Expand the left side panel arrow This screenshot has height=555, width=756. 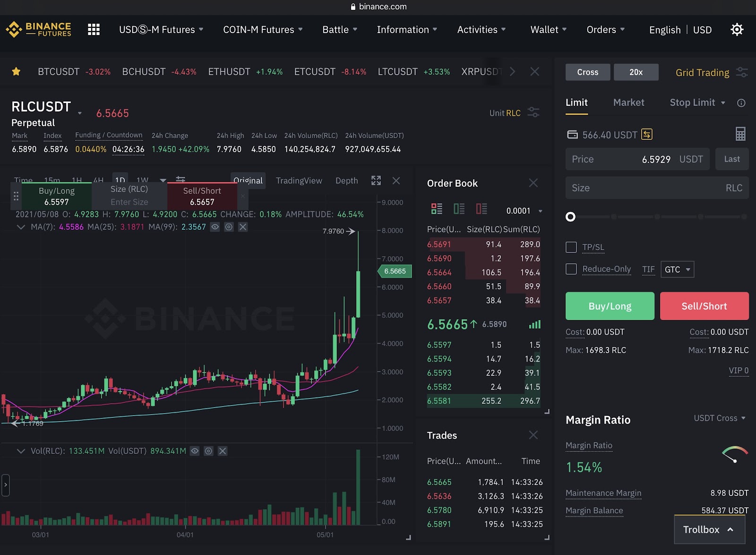(x=6, y=485)
